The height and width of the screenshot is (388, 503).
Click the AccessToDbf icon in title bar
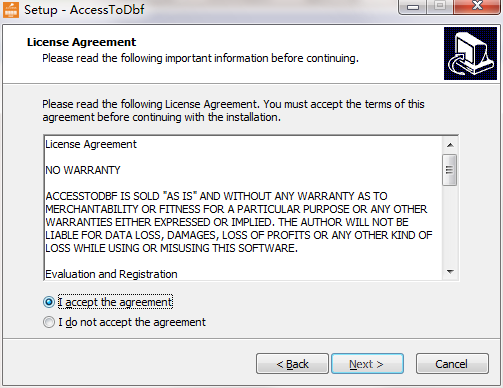tap(11, 10)
